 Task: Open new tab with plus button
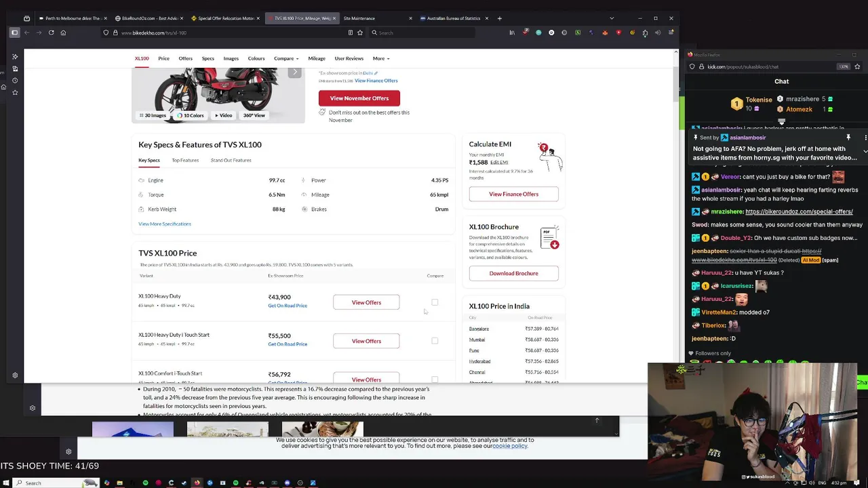(x=500, y=18)
